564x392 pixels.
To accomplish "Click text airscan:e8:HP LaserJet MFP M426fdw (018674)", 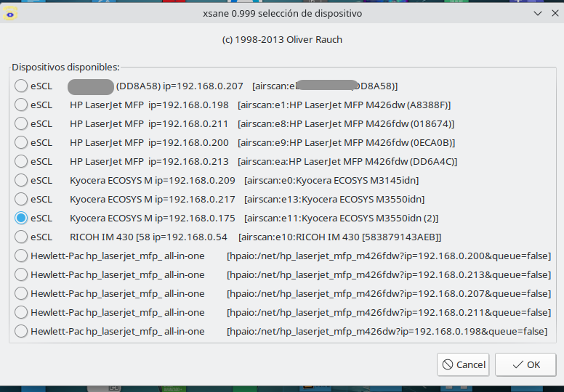I will pos(346,123).
